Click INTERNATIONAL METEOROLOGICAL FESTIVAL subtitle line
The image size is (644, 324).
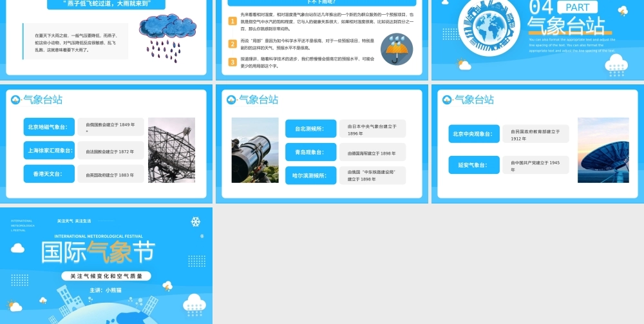(99, 236)
